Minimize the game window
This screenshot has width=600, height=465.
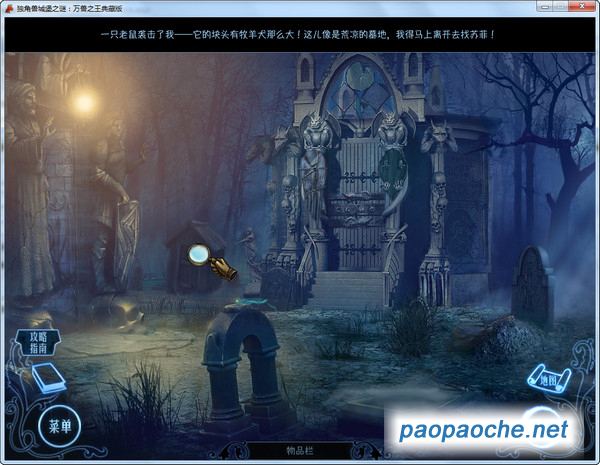coord(545,7)
